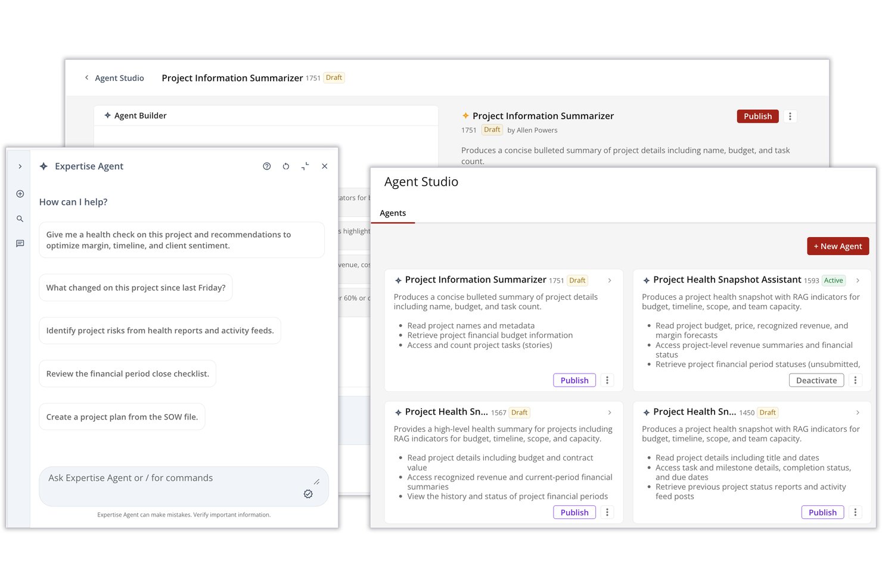The width and height of the screenshot is (882, 588).
Task: Open search in the Expertise Agent sidebar
Action: tap(20, 219)
